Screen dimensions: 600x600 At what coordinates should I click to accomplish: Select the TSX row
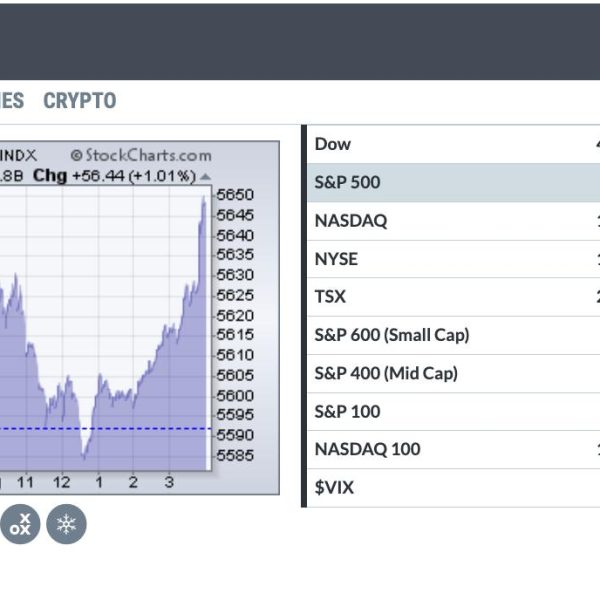pyautogui.click(x=453, y=297)
